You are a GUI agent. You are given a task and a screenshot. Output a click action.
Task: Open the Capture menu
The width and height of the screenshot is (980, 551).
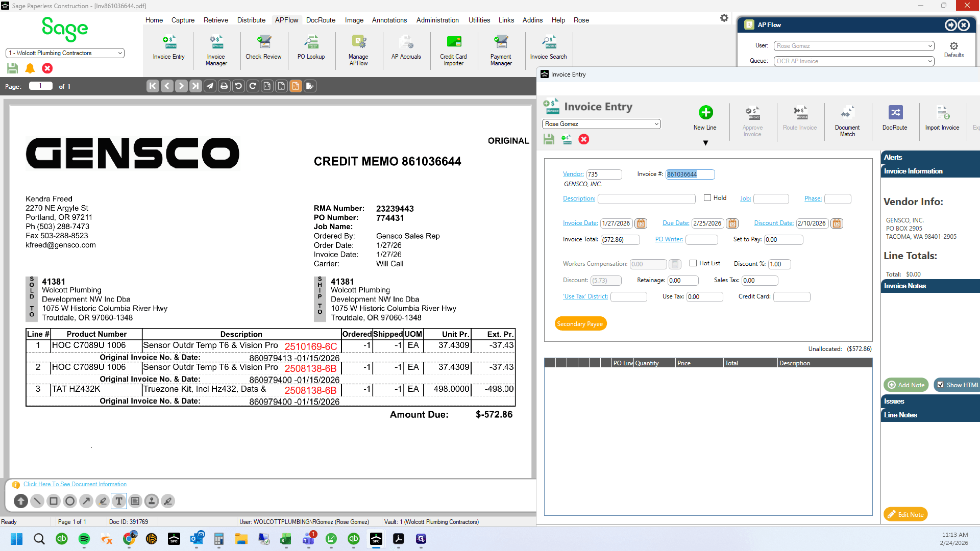click(183, 20)
